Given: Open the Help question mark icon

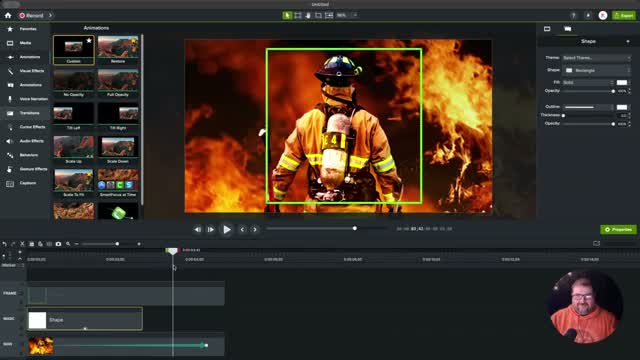Looking at the screenshot, I should pos(573,16).
